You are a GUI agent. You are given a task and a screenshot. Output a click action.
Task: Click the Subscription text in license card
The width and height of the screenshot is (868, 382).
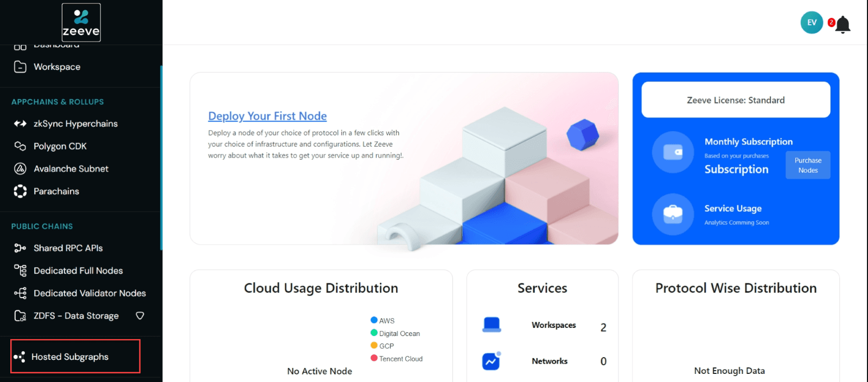click(736, 170)
